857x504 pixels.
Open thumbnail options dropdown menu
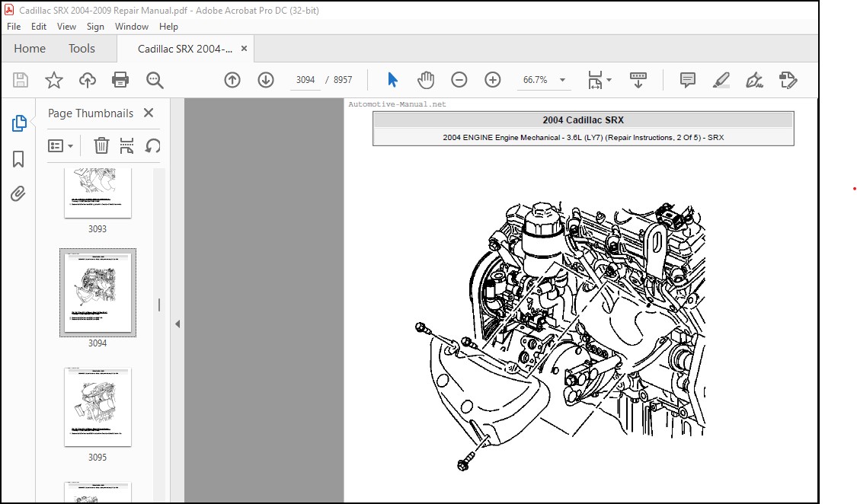coord(60,145)
